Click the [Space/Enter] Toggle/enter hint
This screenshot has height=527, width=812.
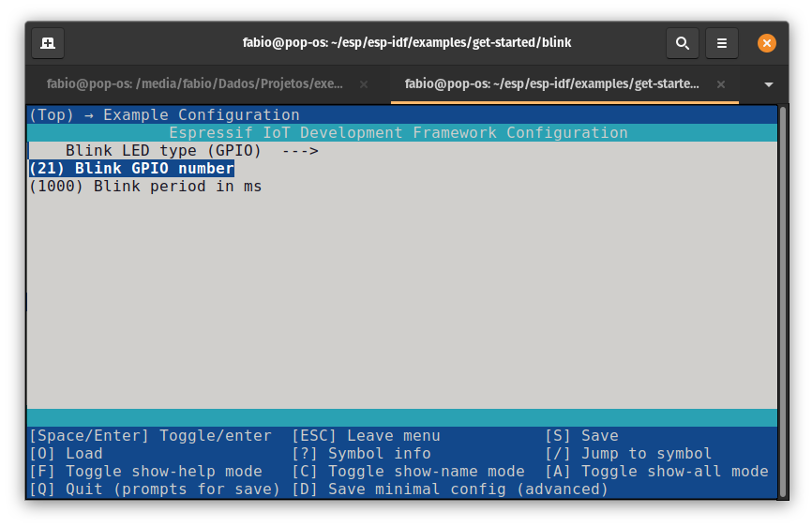150,436
